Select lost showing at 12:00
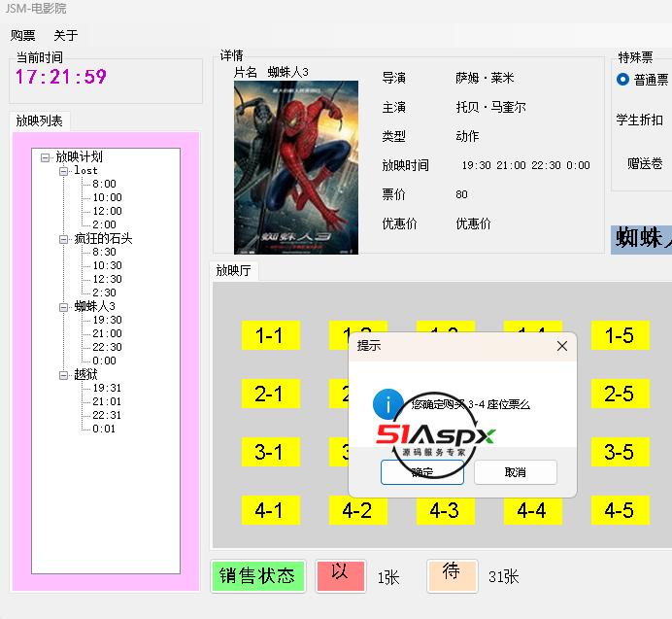672x619 pixels. click(x=107, y=211)
